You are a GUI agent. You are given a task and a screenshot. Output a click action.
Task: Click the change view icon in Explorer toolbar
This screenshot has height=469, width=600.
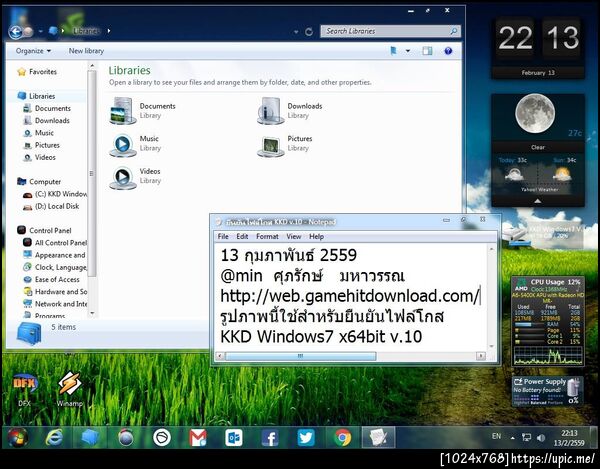coord(393,51)
